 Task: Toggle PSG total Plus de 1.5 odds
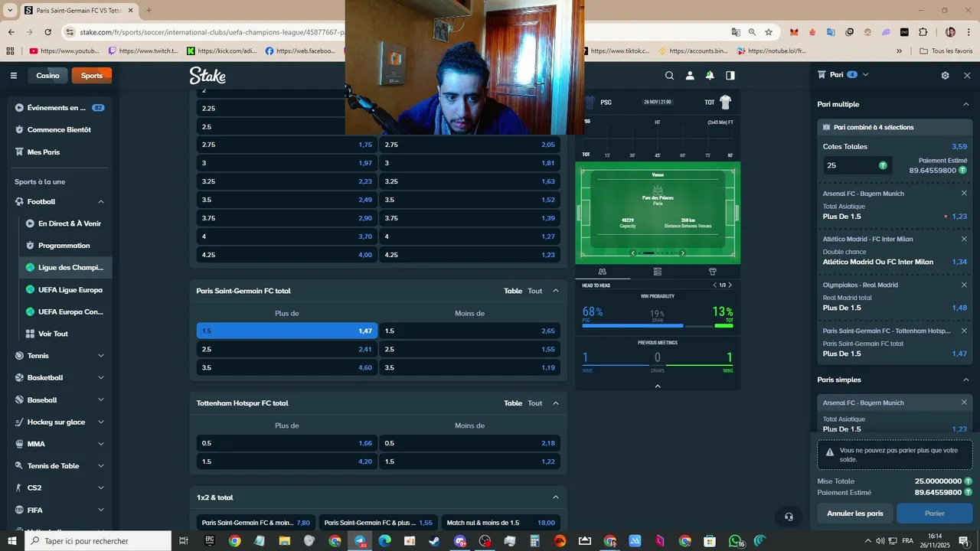287,331
